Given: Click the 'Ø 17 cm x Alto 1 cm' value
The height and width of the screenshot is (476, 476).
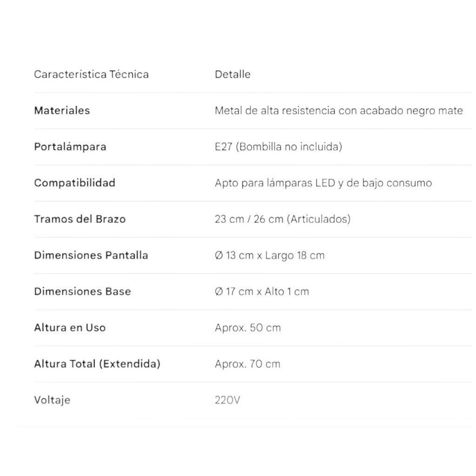Looking at the screenshot, I should pyautogui.click(x=262, y=291).
